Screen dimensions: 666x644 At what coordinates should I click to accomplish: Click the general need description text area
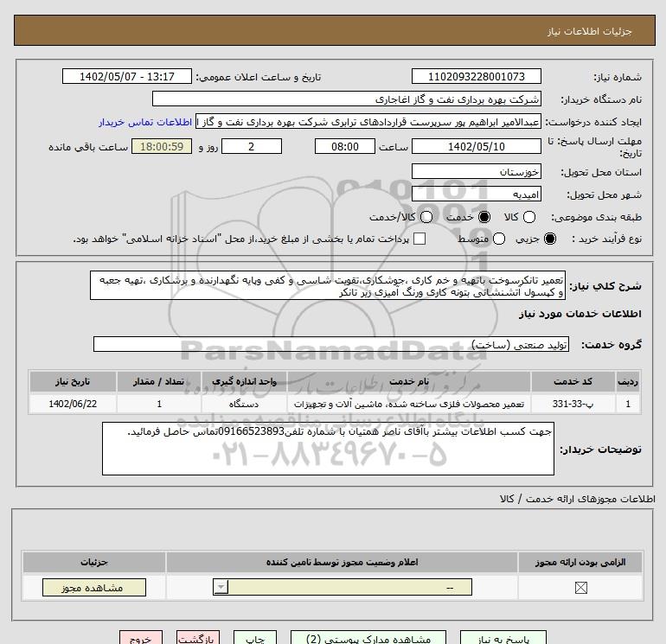[x=328, y=286]
